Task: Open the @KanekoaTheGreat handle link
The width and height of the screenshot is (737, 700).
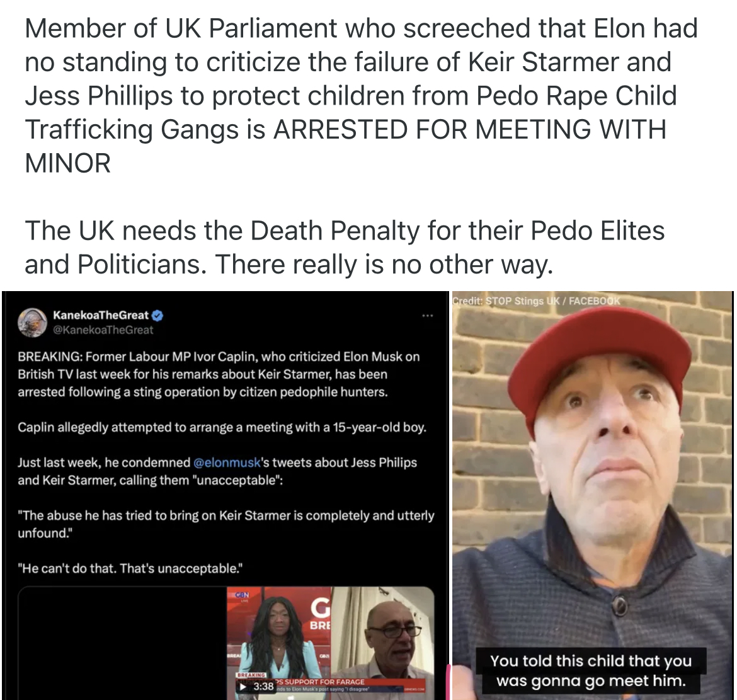Action: [103, 330]
